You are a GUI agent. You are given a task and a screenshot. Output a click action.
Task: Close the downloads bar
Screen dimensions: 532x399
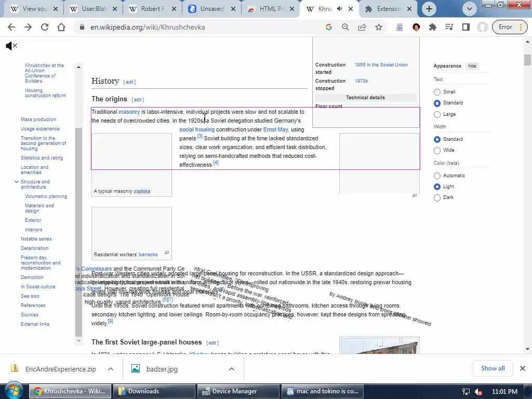click(x=523, y=368)
